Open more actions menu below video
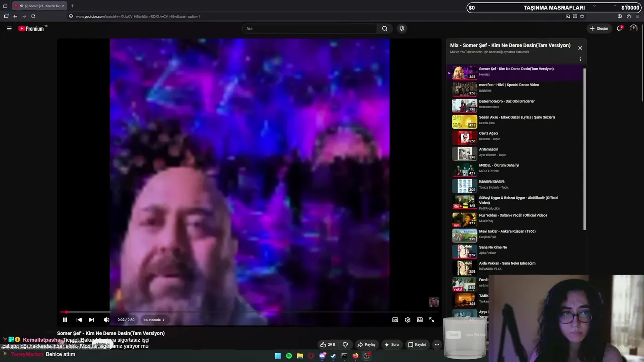The height and width of the screenshot is (362, 644). 437,345
